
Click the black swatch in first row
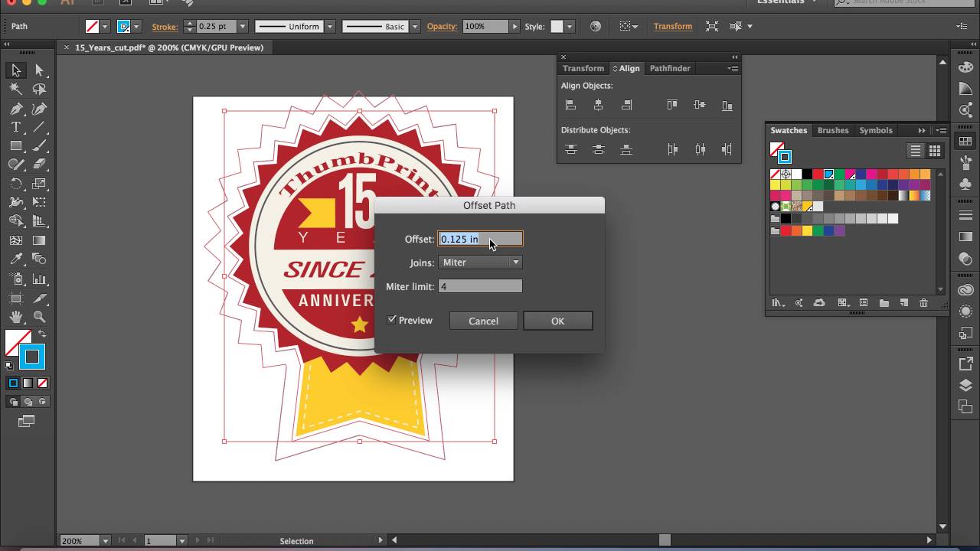pyautogui.click(x=807, y=174)
